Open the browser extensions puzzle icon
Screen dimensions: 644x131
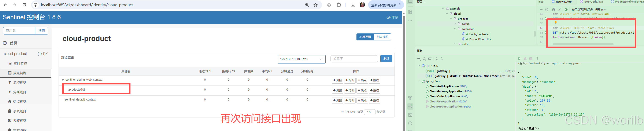[x=339, y=5]
